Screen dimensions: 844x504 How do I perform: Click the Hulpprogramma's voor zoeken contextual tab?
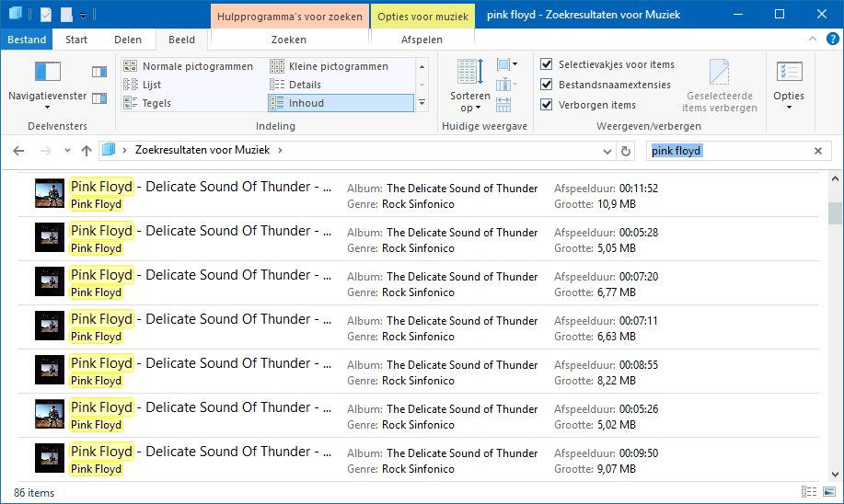[x=290, y=17]
